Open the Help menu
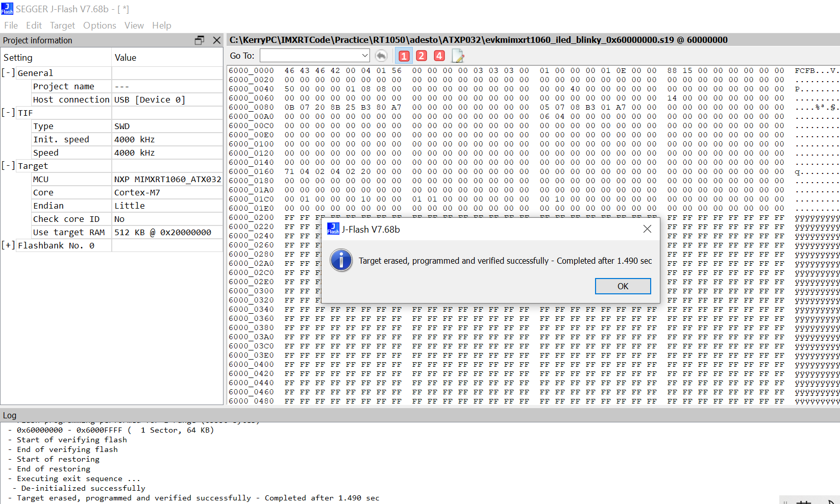The image size is (840, 504). (x=161, y=26)
